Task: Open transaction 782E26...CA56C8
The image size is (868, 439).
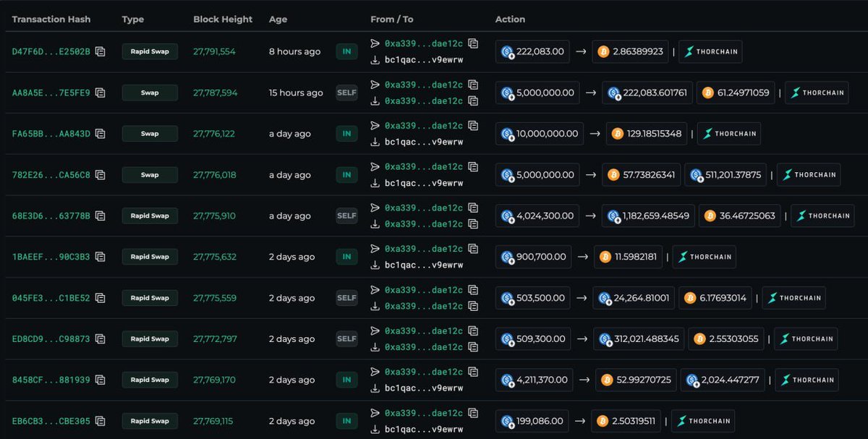Action: 51,175
